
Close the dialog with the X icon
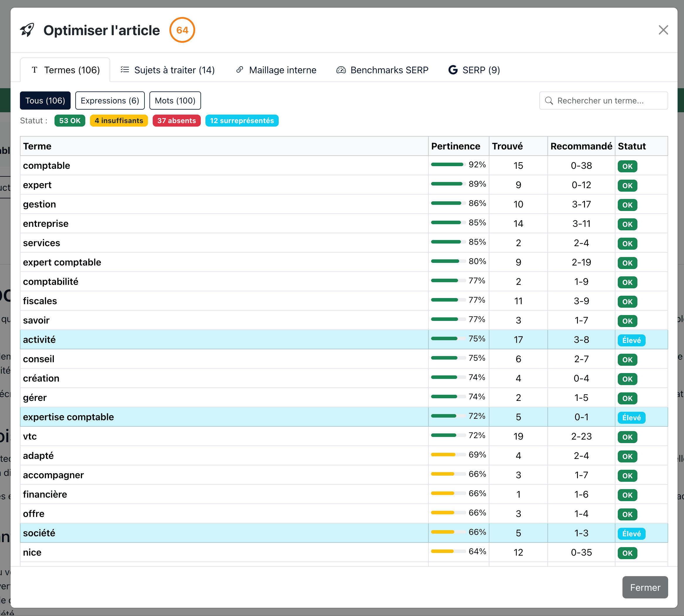pyautogui.click(x=663, y=30)
